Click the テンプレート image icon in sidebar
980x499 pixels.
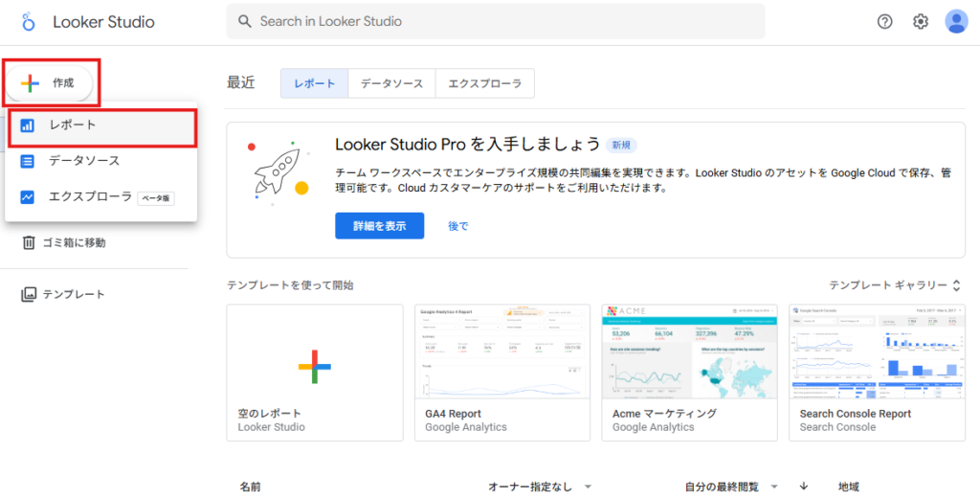coord(29,294)
